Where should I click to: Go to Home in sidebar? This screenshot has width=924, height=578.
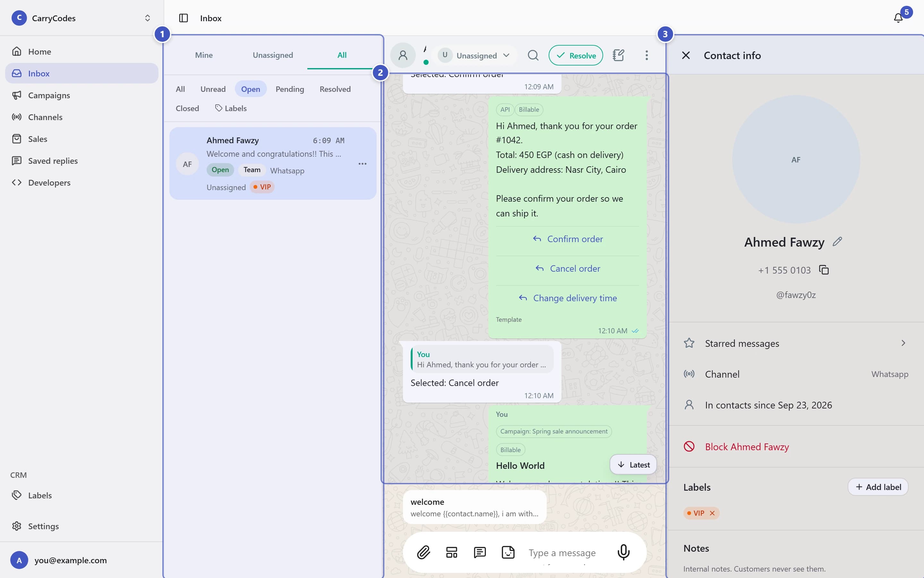tap(81, 52)
